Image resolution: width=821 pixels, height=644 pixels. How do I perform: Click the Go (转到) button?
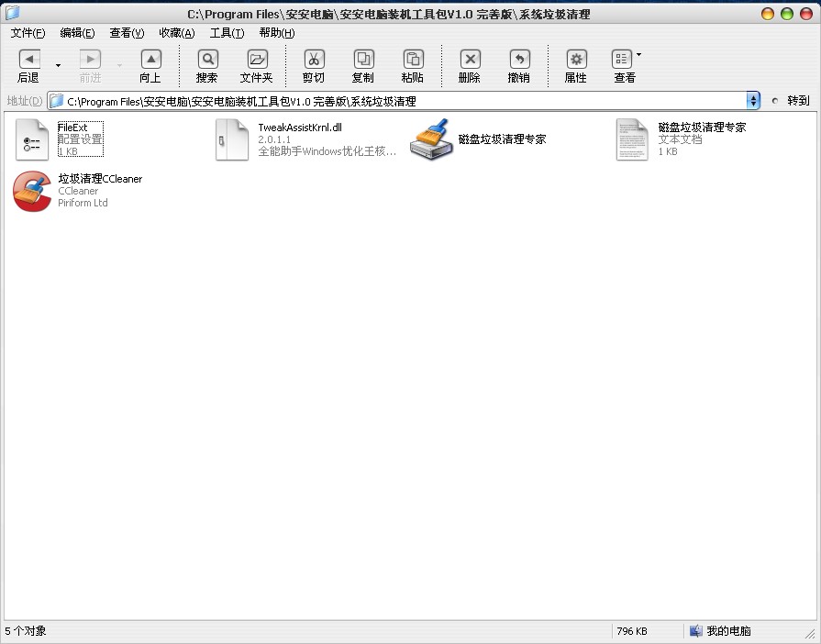(791, 101)
